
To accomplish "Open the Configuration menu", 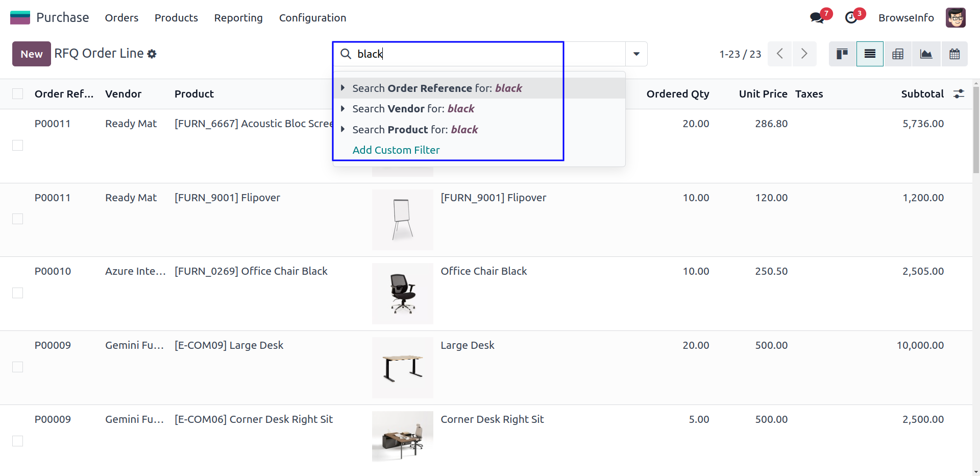I will coord(312,18).
